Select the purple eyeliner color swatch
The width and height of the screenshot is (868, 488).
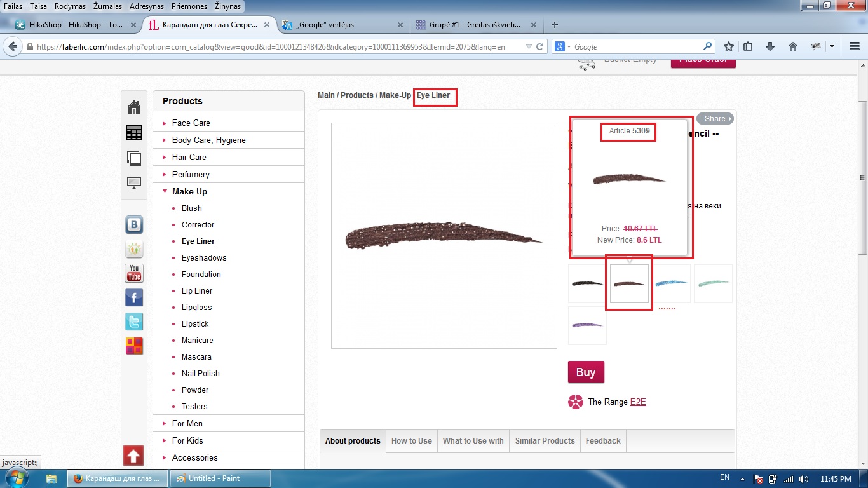pos(587,325)
